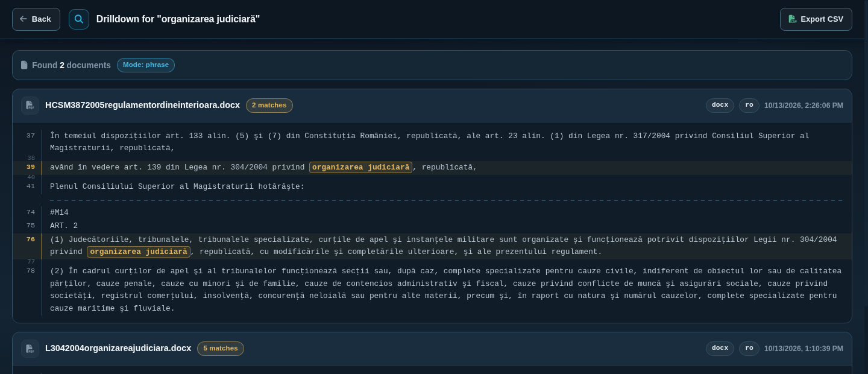Click the Back button
868x374 pixels.
pos(36,19)
